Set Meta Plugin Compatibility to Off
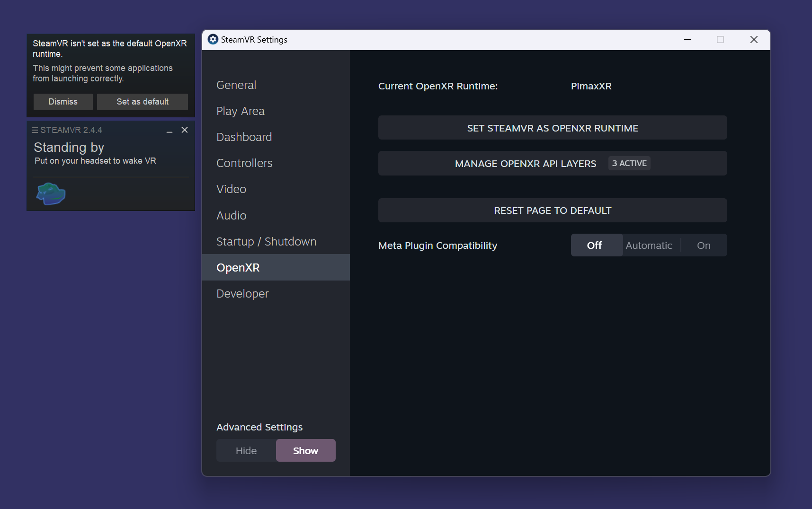Screen dimensions: 812x509 click(597, 245)
